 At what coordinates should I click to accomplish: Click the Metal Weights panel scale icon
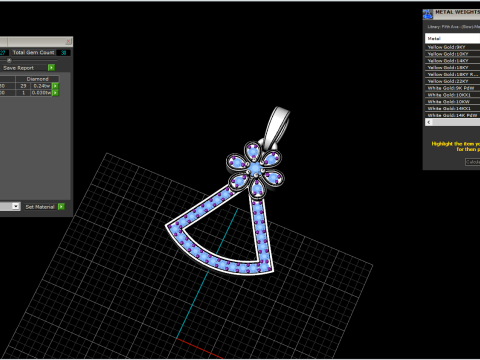tap(428, 14)
